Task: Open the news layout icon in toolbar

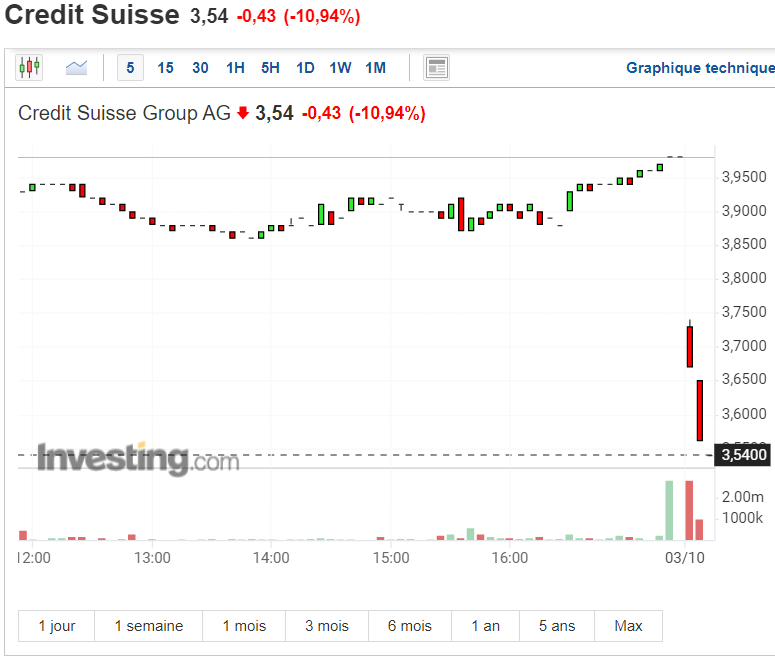Action: tap(436, 67)
